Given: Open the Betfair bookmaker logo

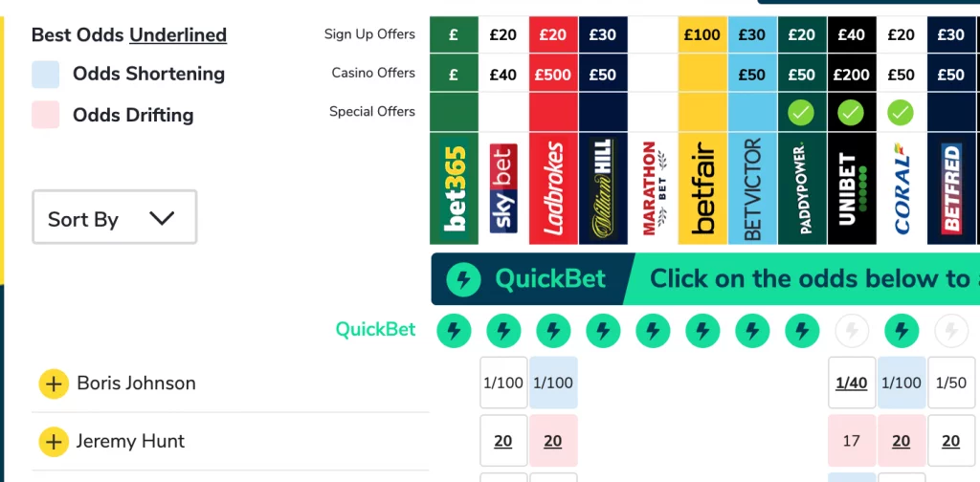Looking at the screenshot, I should click(702, 188).
